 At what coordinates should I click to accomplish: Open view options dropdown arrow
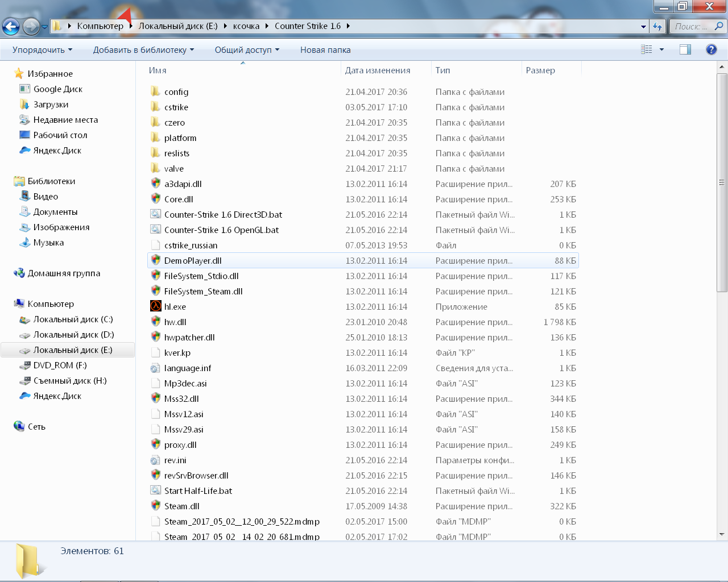661,49
